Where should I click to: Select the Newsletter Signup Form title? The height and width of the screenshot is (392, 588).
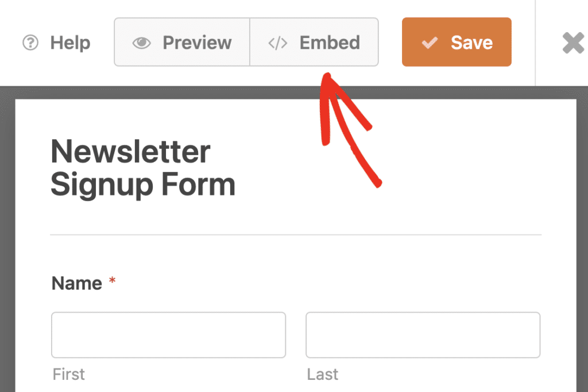point(142,168)
